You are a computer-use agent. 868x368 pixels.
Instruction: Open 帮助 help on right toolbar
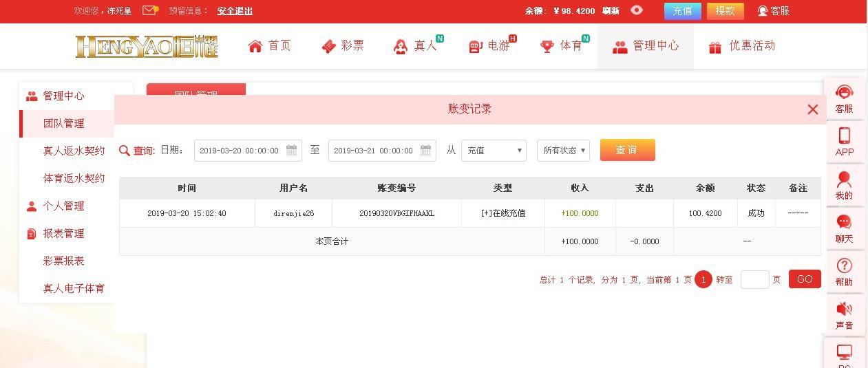tap(844, 272)
